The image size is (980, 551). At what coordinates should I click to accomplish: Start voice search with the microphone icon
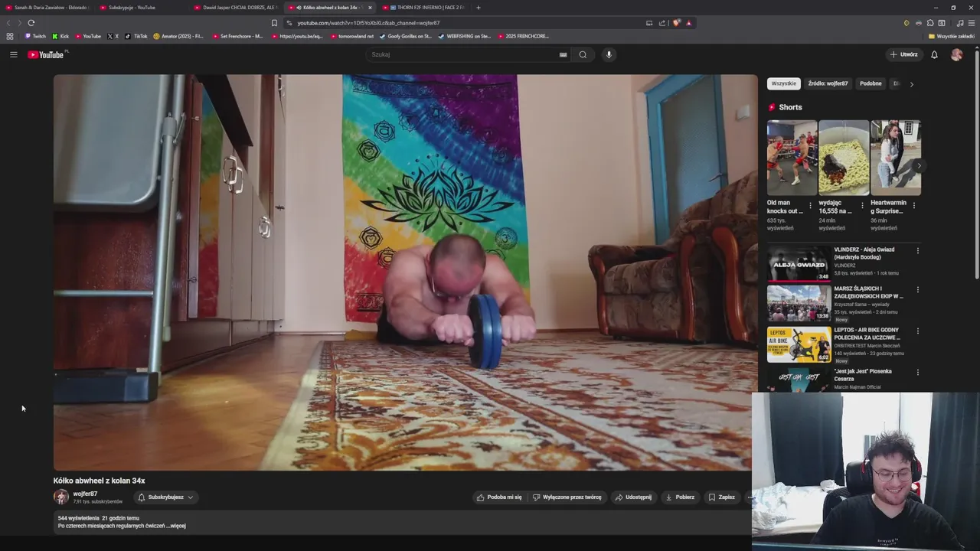pyautogui.click(x=609, y=54)
